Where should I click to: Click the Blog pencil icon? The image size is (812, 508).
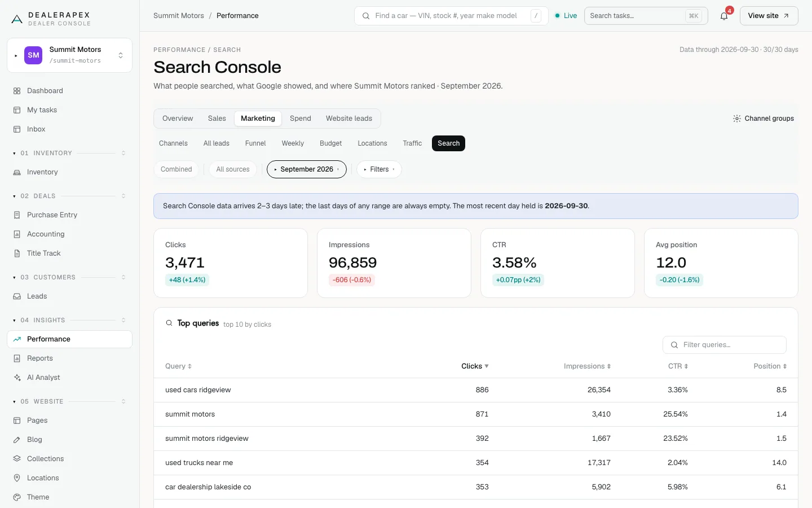[17, 440]
